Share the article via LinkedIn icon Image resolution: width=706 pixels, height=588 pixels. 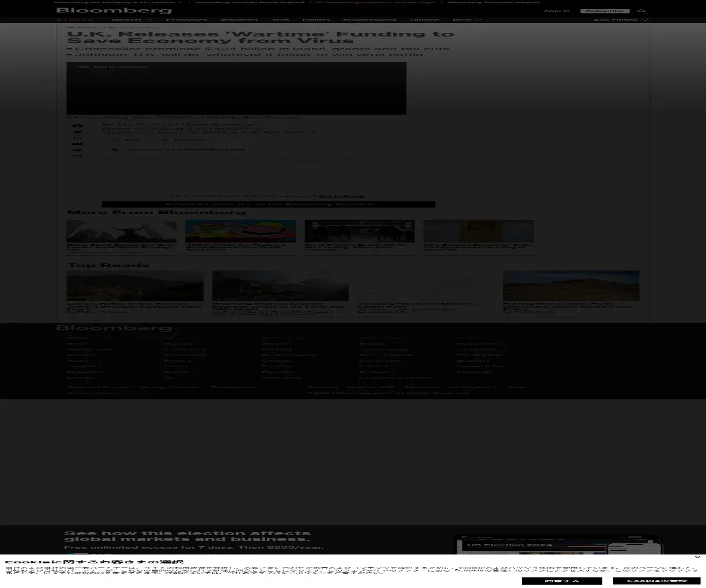tap(77, 138)
